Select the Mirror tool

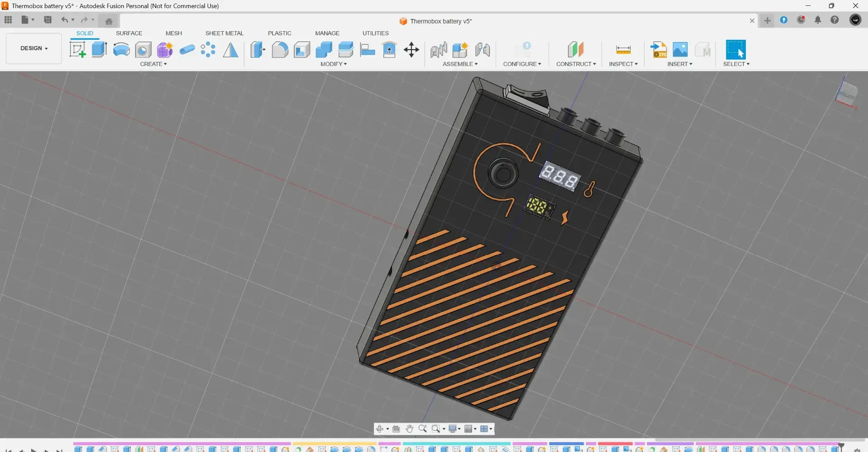point(231,50)
